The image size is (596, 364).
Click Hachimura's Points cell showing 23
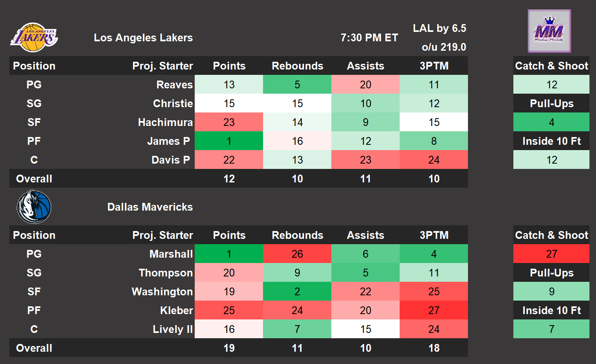(229, 122)
